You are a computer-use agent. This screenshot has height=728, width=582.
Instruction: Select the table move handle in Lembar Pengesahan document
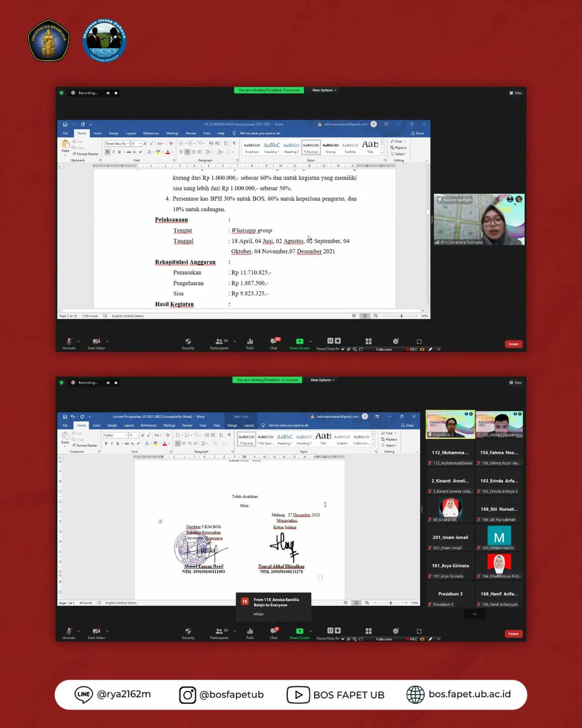click(160, 521)
